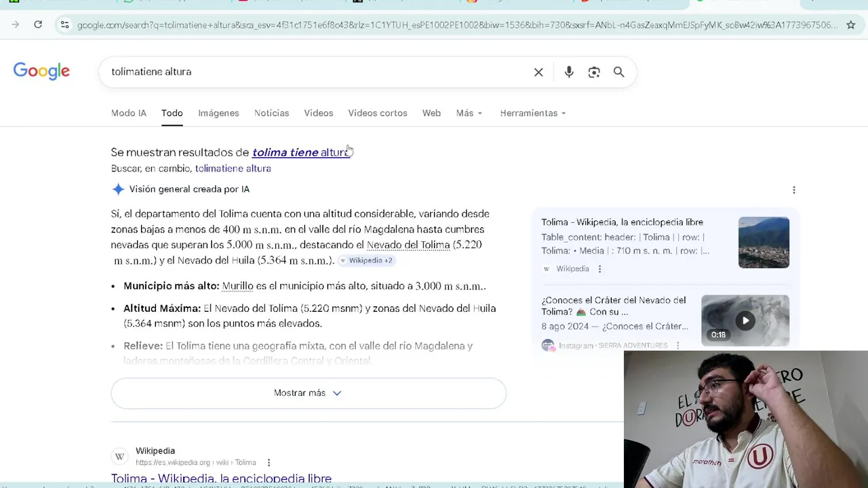
Task: Click the search query input field
Action: click(319, 72)
